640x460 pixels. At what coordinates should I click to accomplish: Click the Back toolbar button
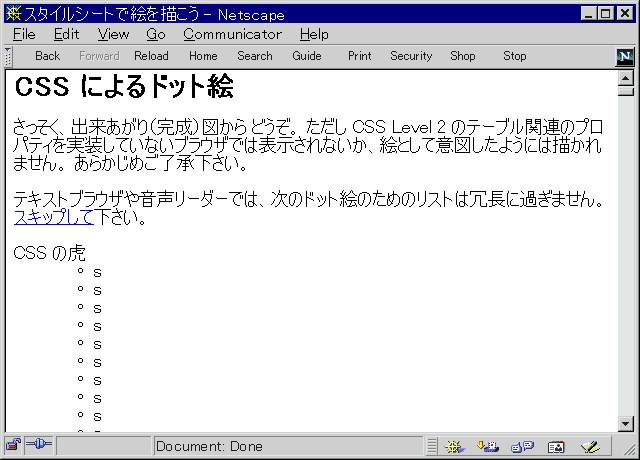pos(47,56)
